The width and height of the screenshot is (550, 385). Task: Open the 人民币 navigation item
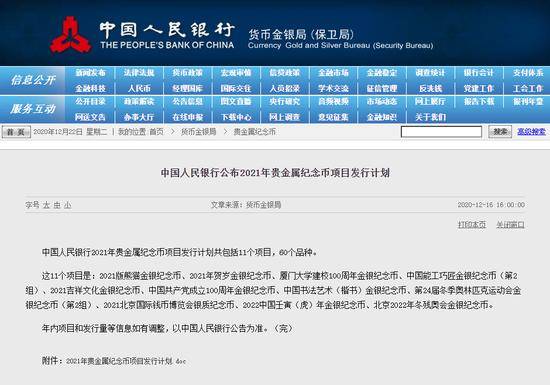coord(139,88)
